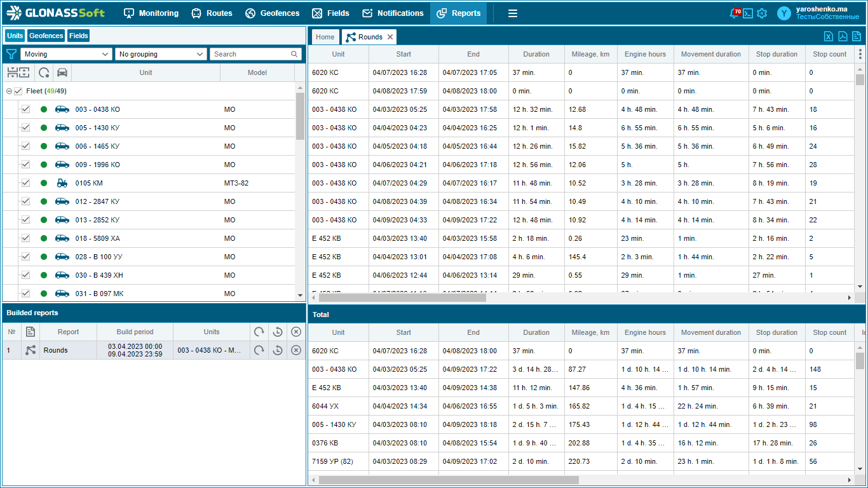Delete the Rounds built report
The width and height of the screenshot is (868, 488).
point(296,350)
